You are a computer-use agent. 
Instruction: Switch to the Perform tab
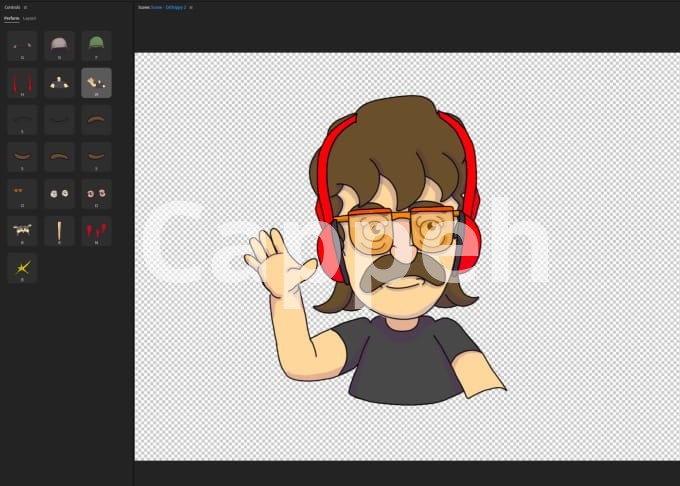[x=11, y=18]
